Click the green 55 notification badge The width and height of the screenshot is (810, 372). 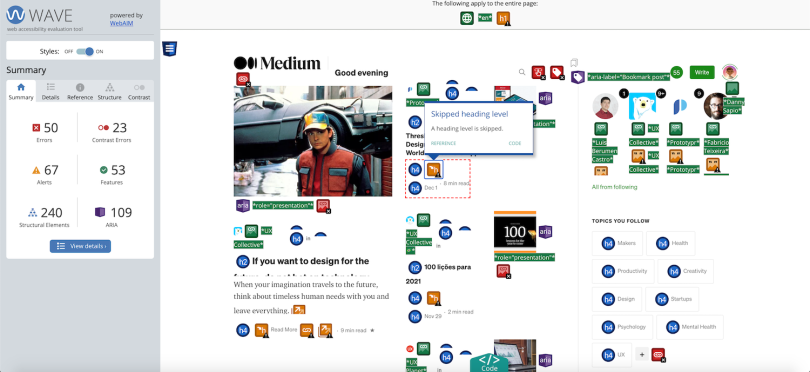(x=676, y=72)
